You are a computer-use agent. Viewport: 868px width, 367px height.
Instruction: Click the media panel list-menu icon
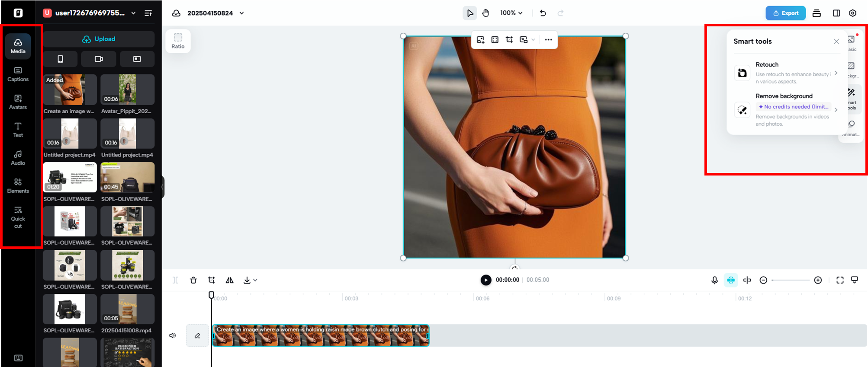click(148, 13)
